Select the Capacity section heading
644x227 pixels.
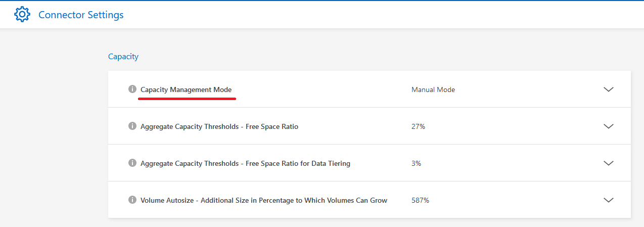123,57
